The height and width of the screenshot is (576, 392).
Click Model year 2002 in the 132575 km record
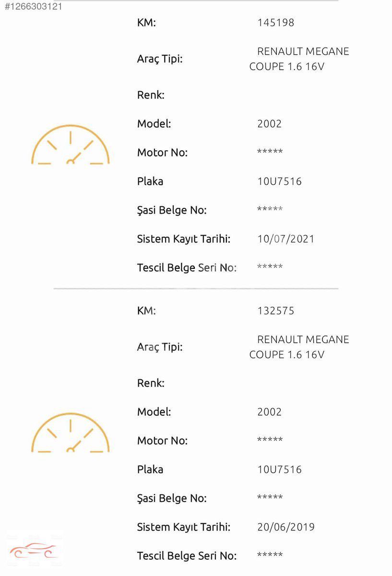[x=270, y=412]
